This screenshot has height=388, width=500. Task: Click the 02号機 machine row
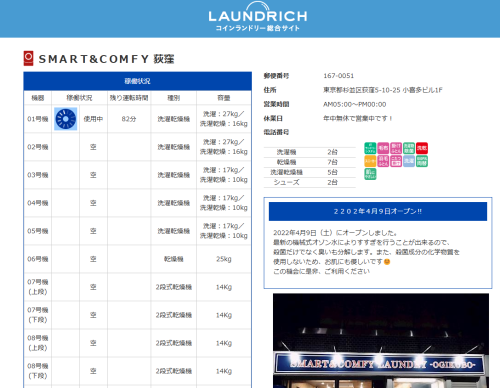click(x=138, y=147)
